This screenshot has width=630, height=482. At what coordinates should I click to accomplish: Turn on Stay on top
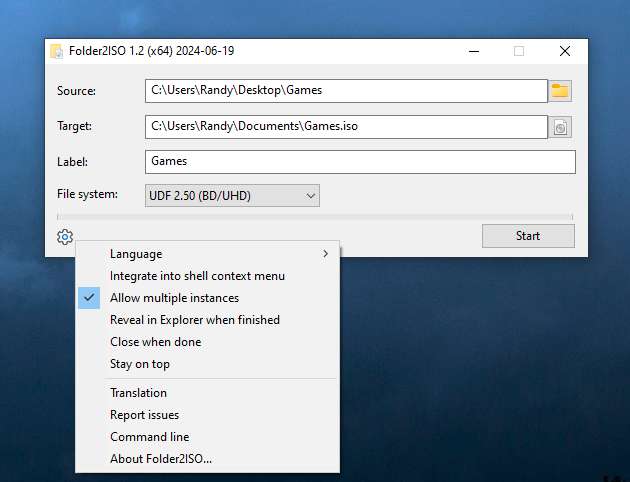coord(207,364)
